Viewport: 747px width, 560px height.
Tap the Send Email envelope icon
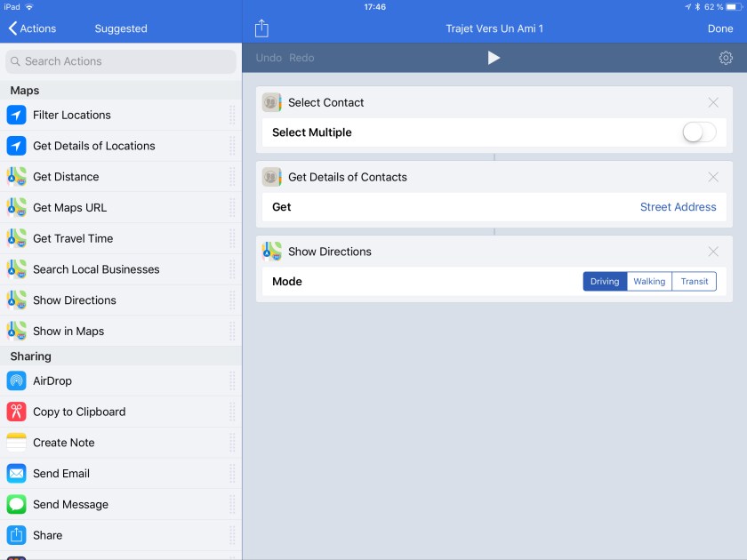coord(17,474)
